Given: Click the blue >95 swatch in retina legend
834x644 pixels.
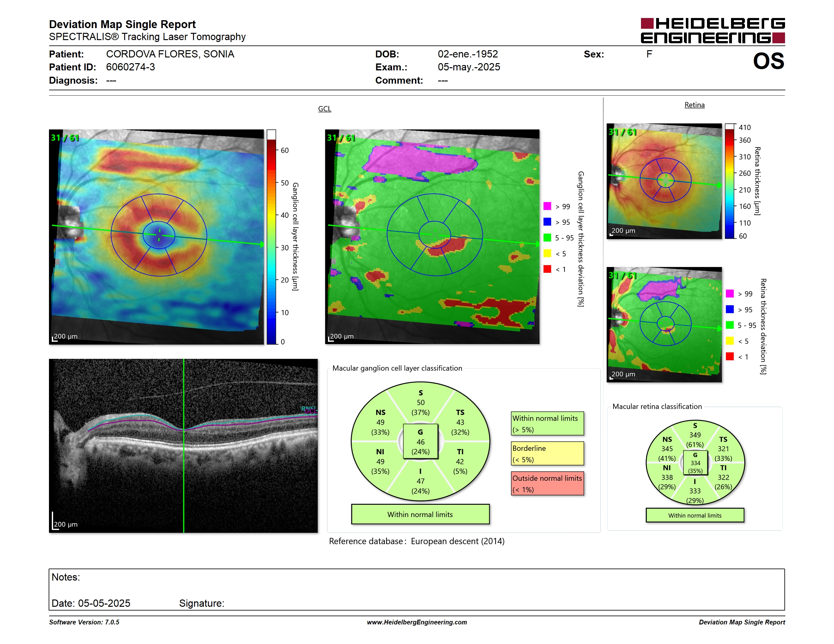Looking at the screenshot, I should click(x=730, y=309).
